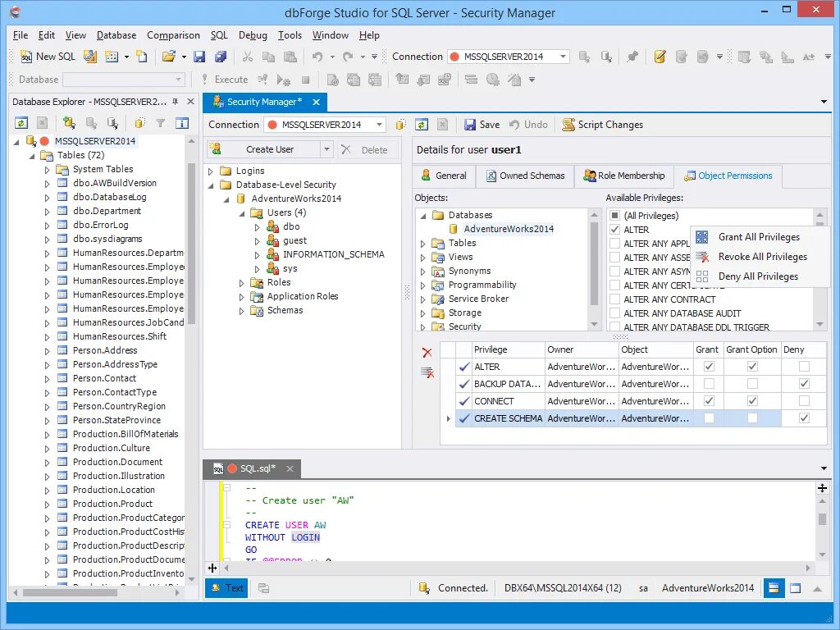Toggle Deny checkbox in CREATE SCHEMA row

(x=804, y=418)
